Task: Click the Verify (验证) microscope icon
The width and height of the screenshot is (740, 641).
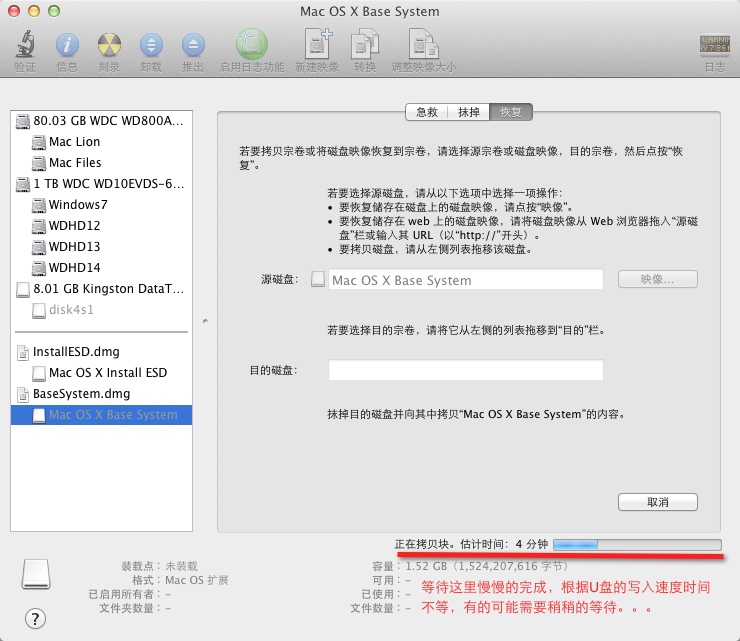Action: pos(25,44)
